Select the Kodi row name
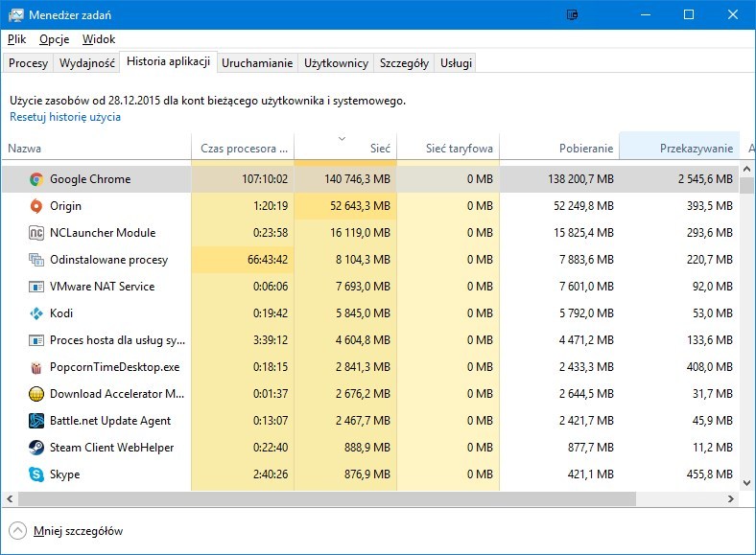Image resolution: width=756 pixels, height=555 pixels. coord(61,313)
